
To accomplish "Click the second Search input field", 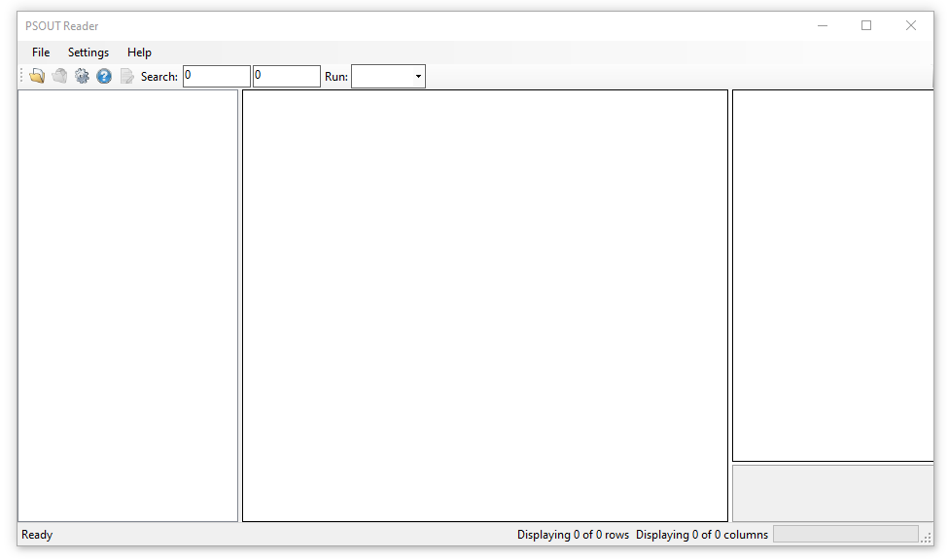I will click(286, 77).
